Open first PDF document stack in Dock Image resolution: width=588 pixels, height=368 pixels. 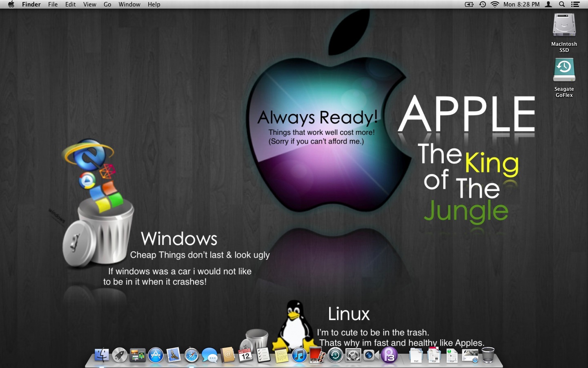[434, 355]
